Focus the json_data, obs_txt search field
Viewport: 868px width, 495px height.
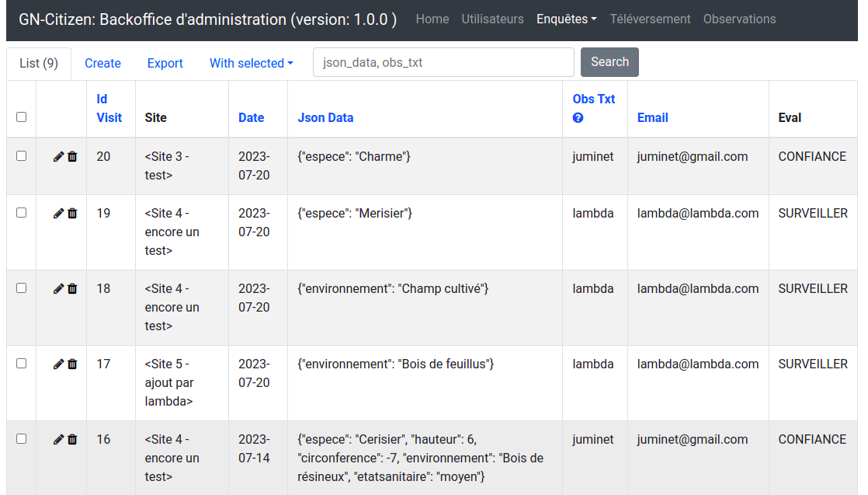pyautogui.click(x=443, y=63)
